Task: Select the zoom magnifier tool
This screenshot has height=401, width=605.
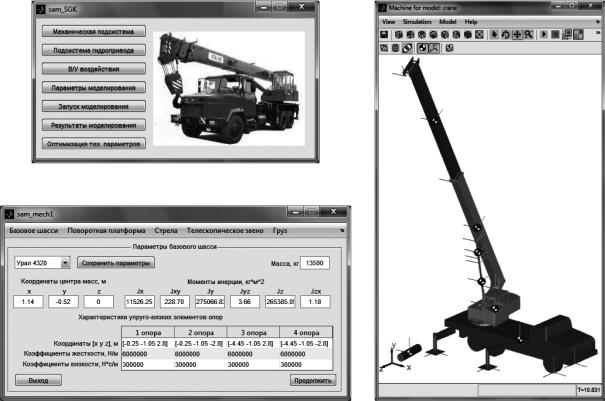Action: [x=528, y=34]
